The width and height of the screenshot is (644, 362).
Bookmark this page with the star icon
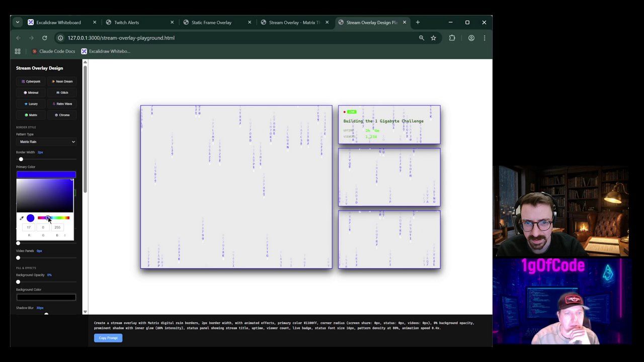[433, 38]
